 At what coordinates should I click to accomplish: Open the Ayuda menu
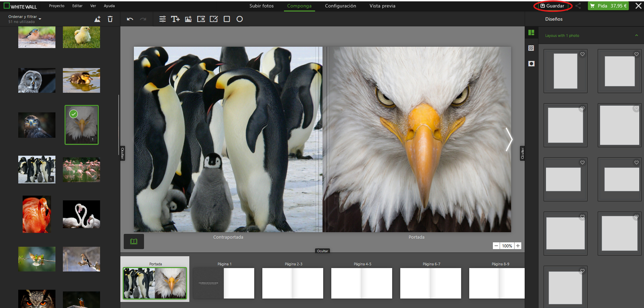(109, 6)
